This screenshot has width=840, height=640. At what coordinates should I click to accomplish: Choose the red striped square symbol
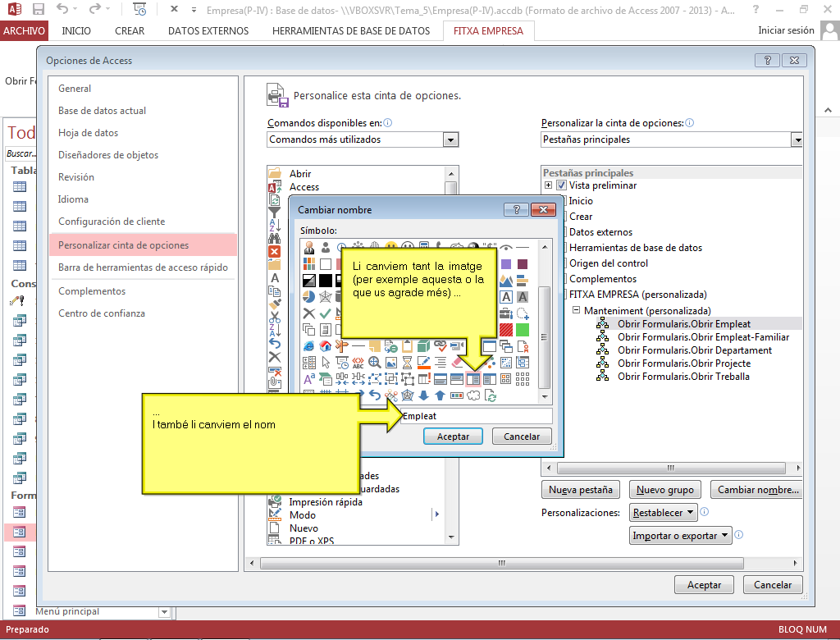coord(505,330)
